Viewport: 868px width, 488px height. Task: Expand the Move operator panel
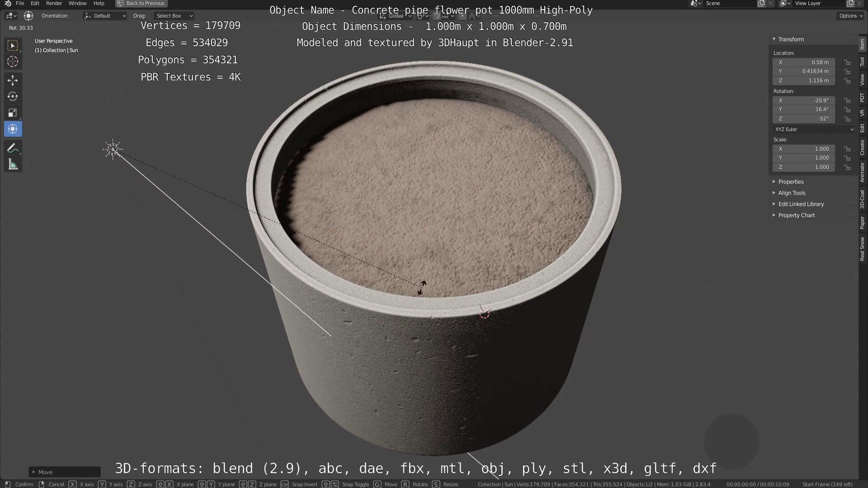pos(64,472)
